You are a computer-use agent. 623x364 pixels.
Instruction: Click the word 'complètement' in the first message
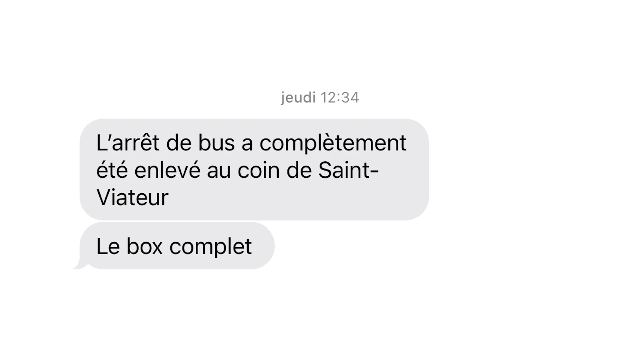[333, 143]
